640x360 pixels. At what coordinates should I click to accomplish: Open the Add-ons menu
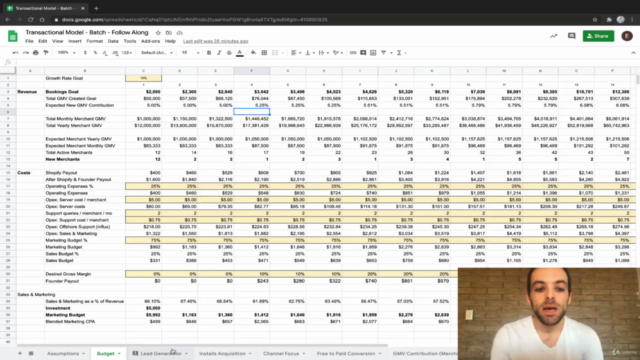click(150, 41)
